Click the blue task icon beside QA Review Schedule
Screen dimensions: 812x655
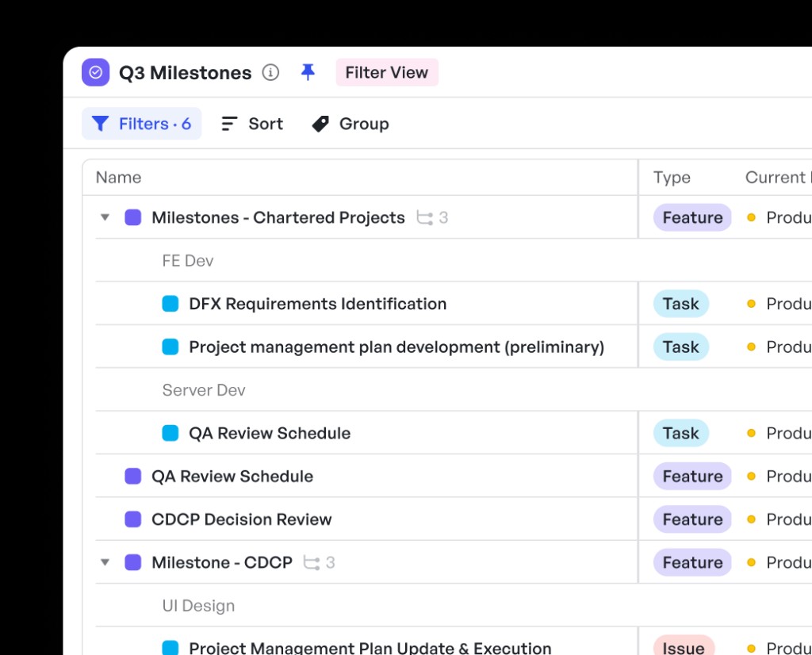point(170,433)
